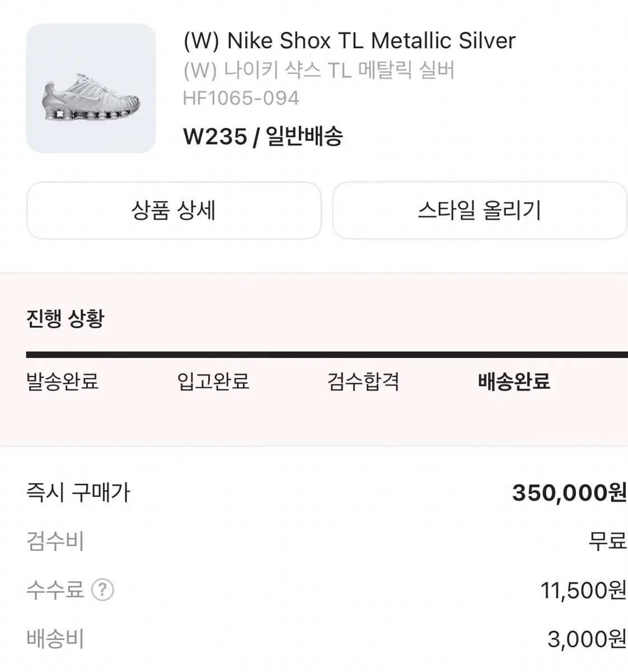The image size is (628, 672).
Task: Tap the W235 / 일반배송 size text
Action: (263, 136)
